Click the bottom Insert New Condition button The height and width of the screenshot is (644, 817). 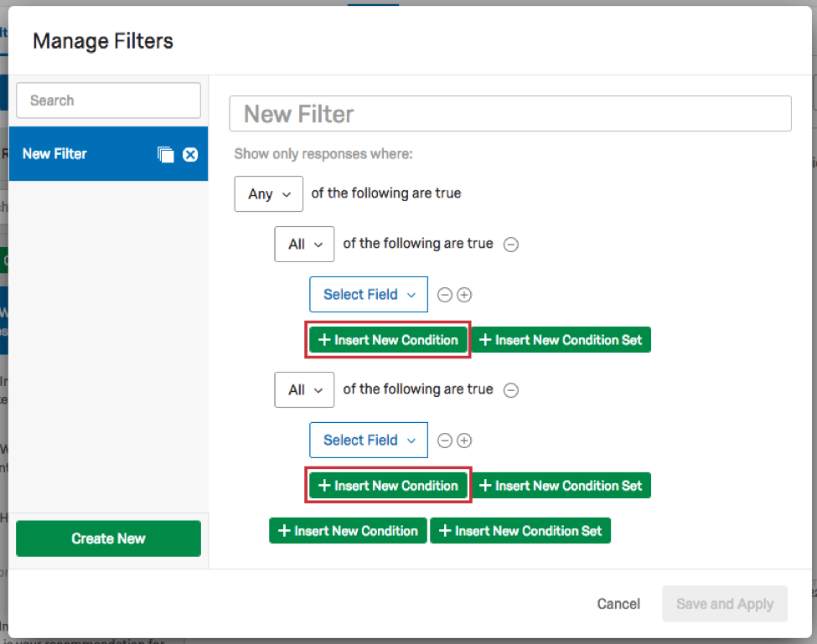pos(347,530)
